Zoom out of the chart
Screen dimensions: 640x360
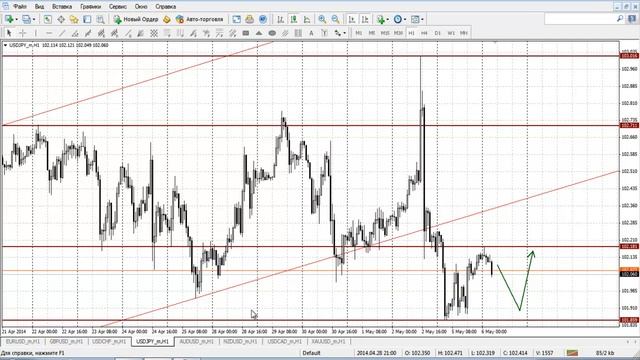point(335,19)
